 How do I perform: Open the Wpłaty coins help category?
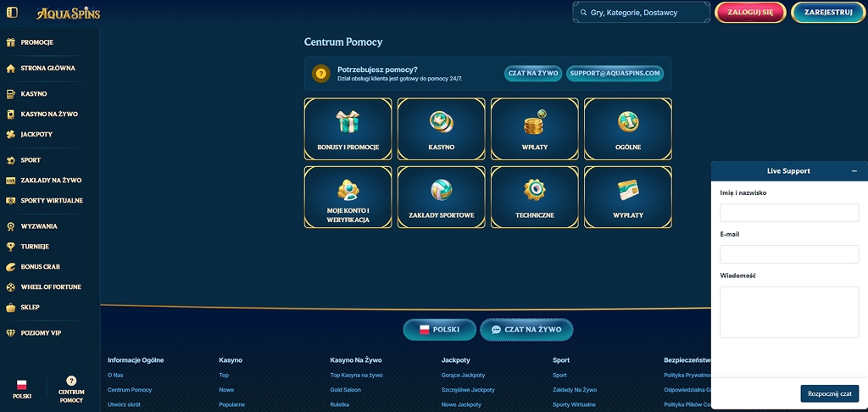pyautogui.click(x=534, y=129)
